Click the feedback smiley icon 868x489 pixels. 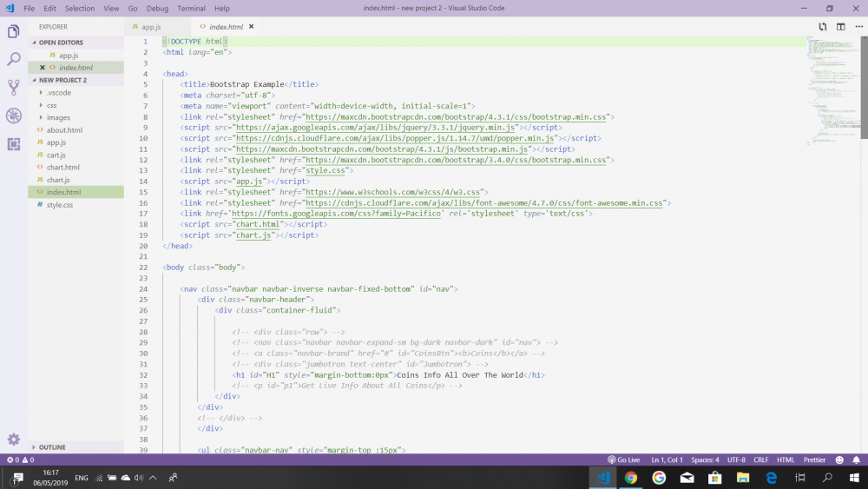click(839, 459)
